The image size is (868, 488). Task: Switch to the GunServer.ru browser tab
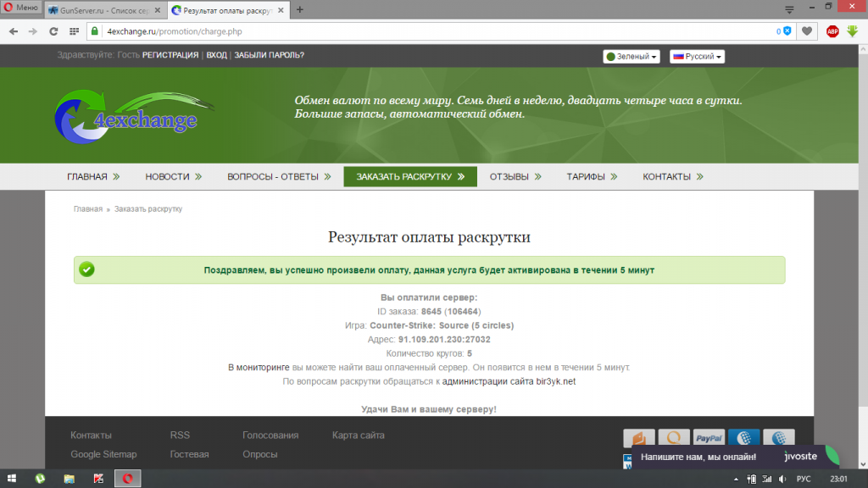point(103,9)
